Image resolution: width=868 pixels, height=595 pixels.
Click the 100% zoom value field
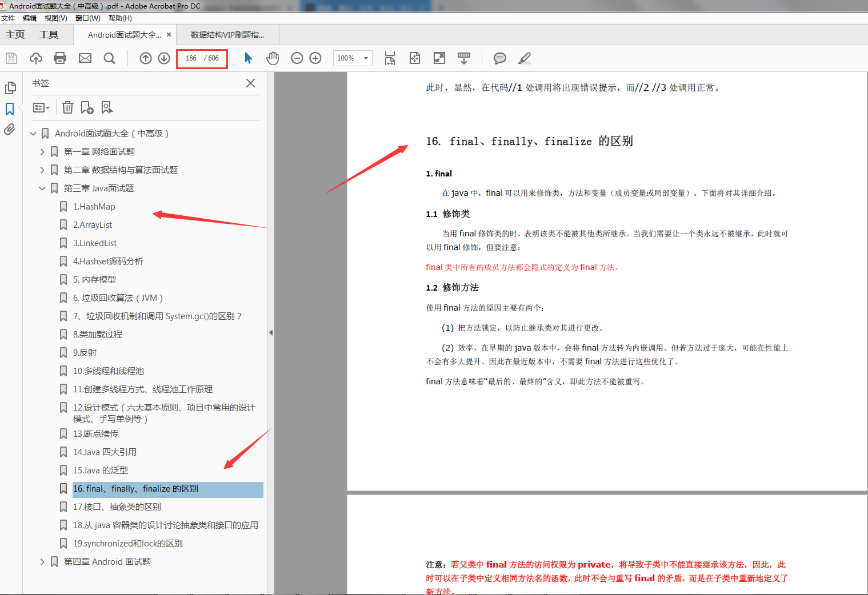pyautogui.click(x=346, y=58)
